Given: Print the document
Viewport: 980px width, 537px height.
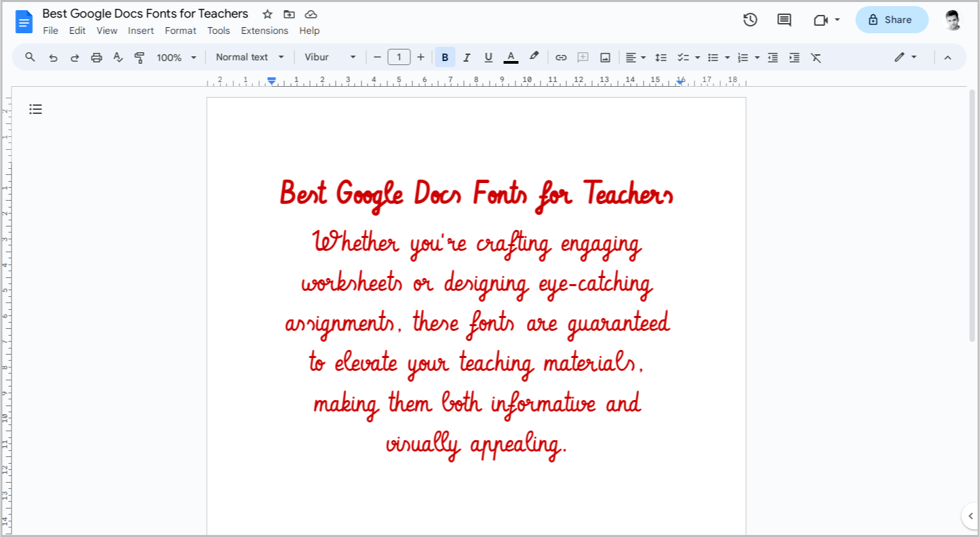Looking at the screenshot, I should (x=96, y=57).
